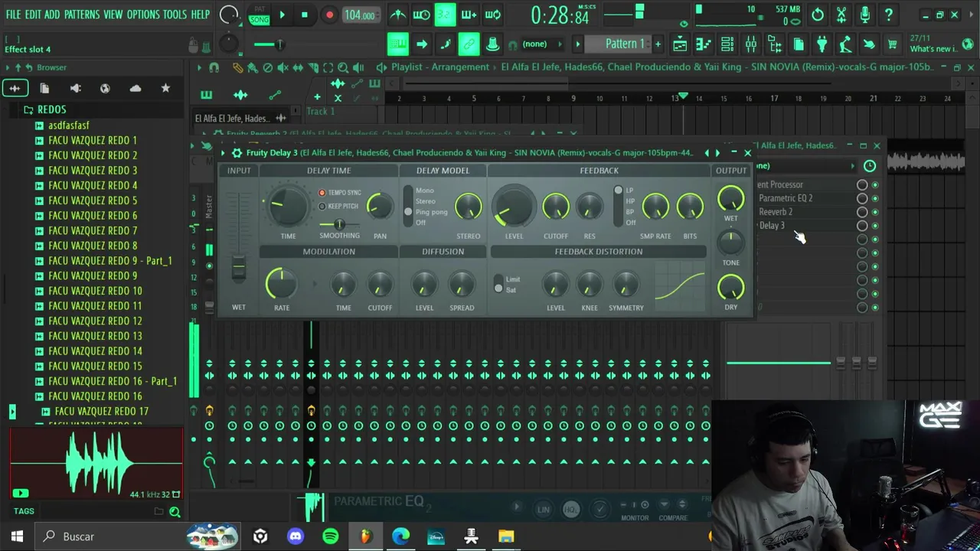The width and height of the screenshot is (980, 551).
Task: Click the typing keyboard to piano icon
Action: tap(397, 44)
